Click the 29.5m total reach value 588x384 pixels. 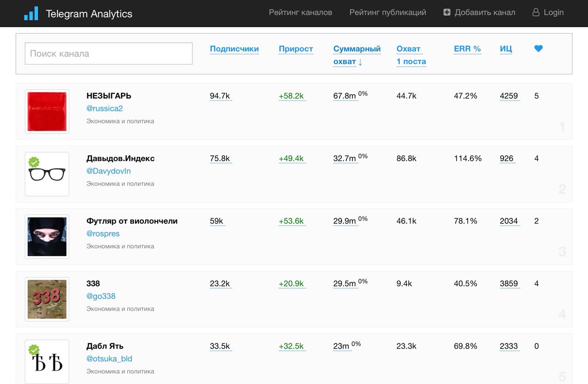pyautogui.click(x=345, y=283)
